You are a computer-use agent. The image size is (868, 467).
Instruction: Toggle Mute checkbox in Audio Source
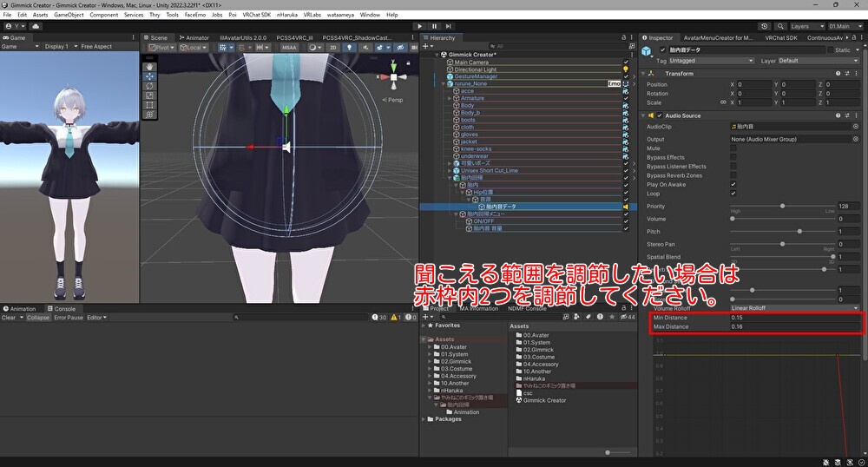733,148
